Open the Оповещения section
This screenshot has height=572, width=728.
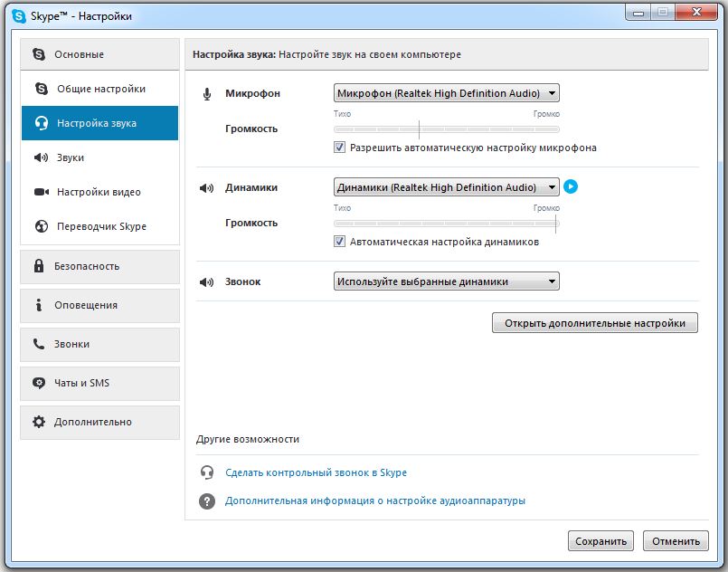coord(99,305)
